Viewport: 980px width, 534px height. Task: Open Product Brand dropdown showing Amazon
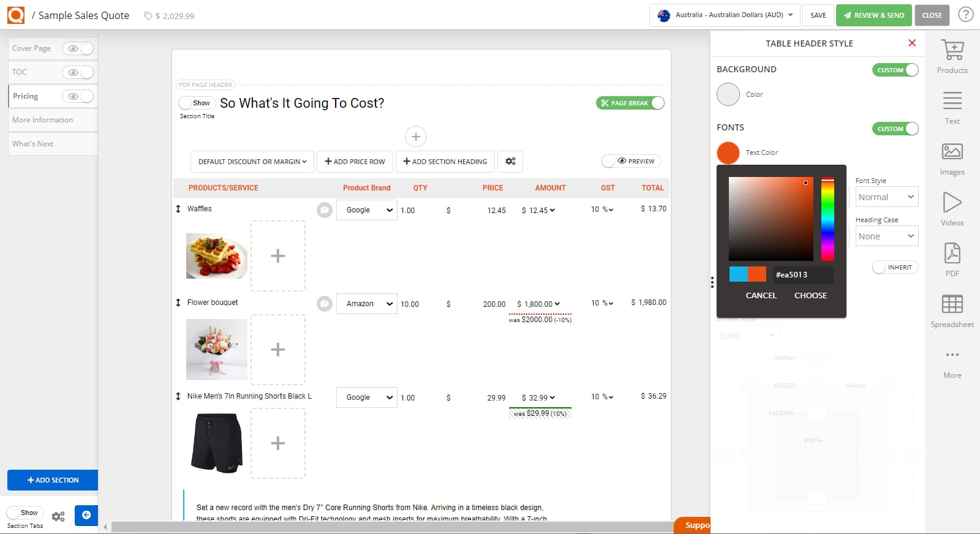pos(367,304)
